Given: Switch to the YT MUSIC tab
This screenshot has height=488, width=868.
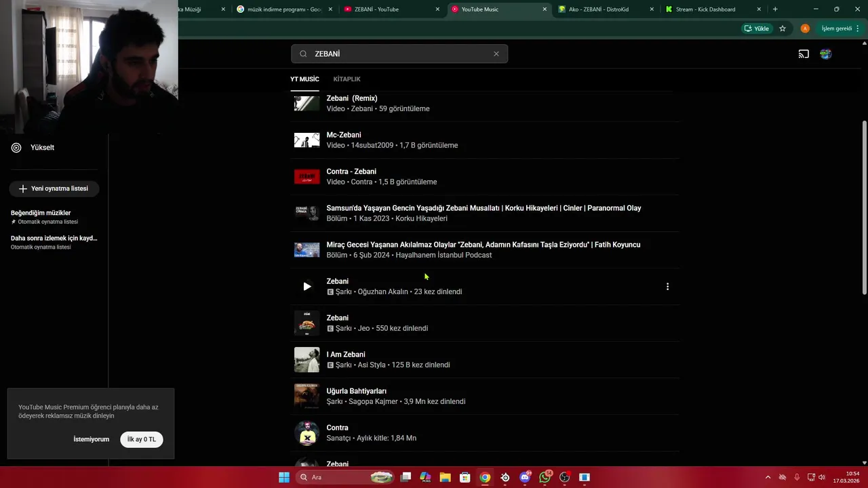Looking at the screenshot, I should pyautogui.click(x=304, y=79).
